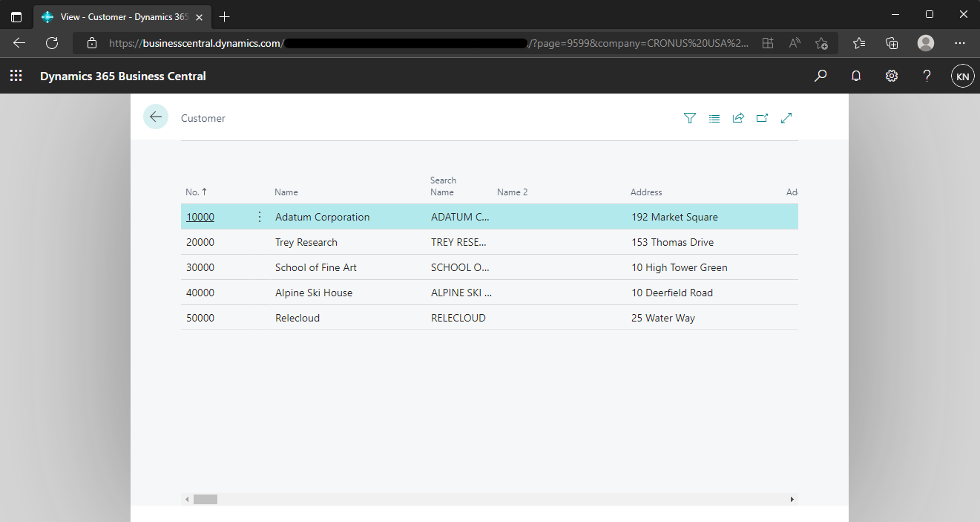
Task: Open browser tab actions menu icon
Action: pos(16,16)
